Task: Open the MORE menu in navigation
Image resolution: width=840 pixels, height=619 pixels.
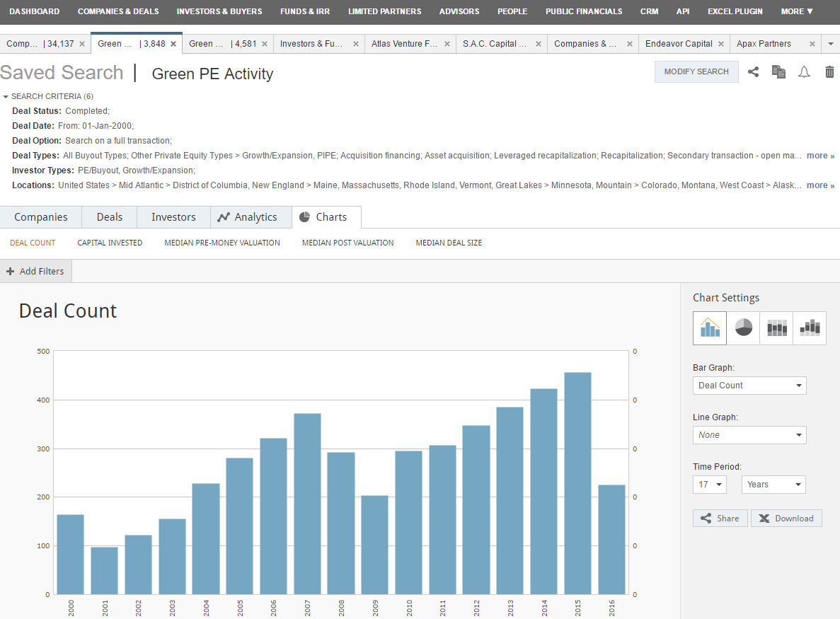Action: click(797, 11)
